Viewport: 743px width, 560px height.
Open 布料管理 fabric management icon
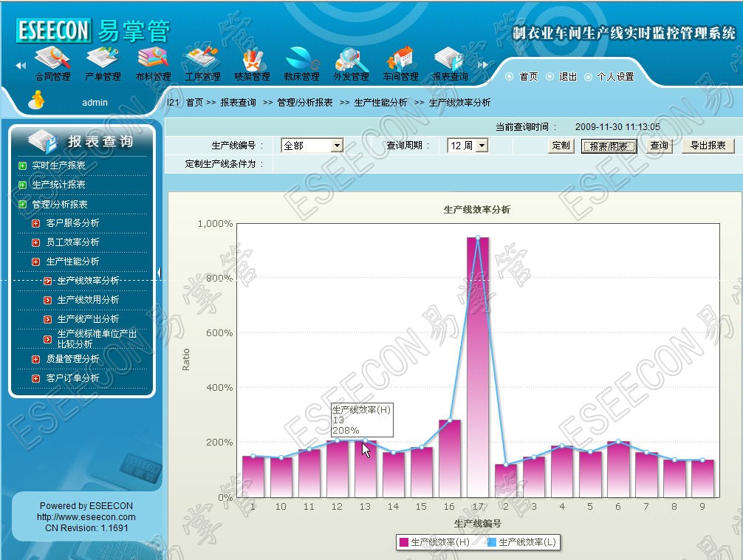(153, 58)
